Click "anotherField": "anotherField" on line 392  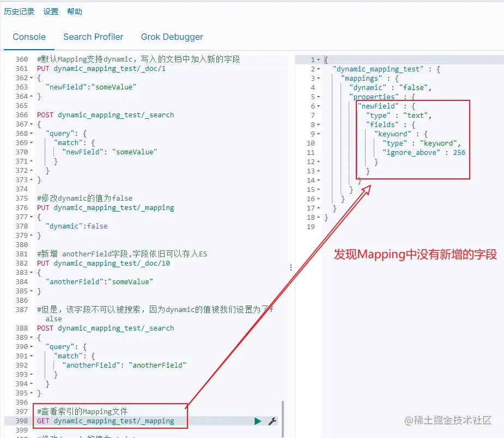pyautogui.click(x=124, y=365)
